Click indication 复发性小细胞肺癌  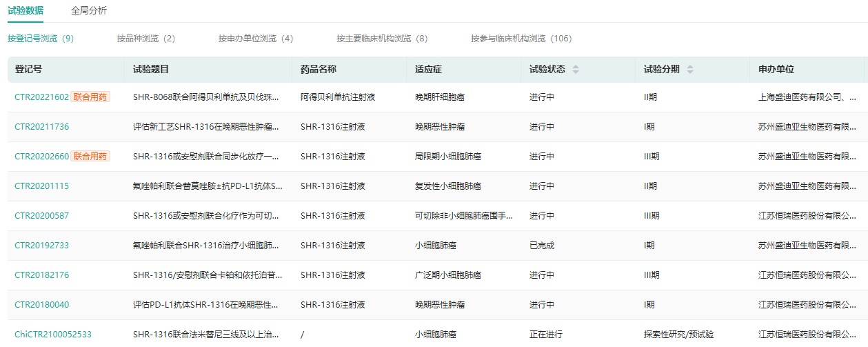point(448,186)
